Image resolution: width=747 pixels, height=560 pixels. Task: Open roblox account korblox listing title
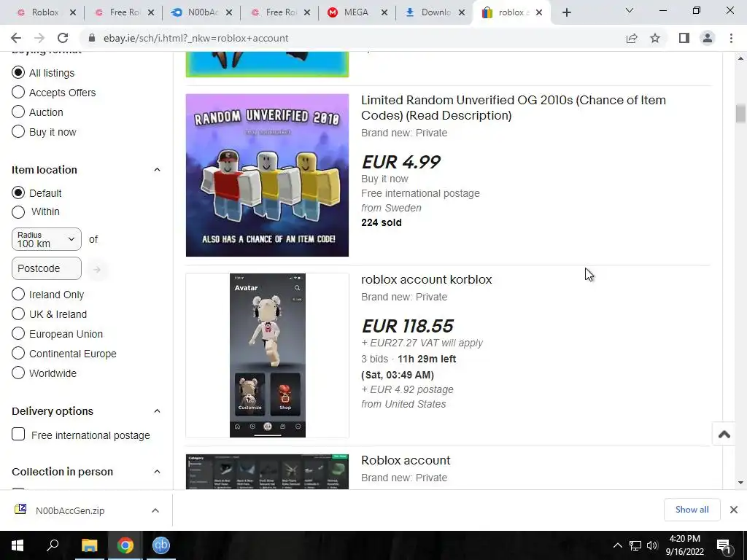pyautogui.click(x=426, y=279)
